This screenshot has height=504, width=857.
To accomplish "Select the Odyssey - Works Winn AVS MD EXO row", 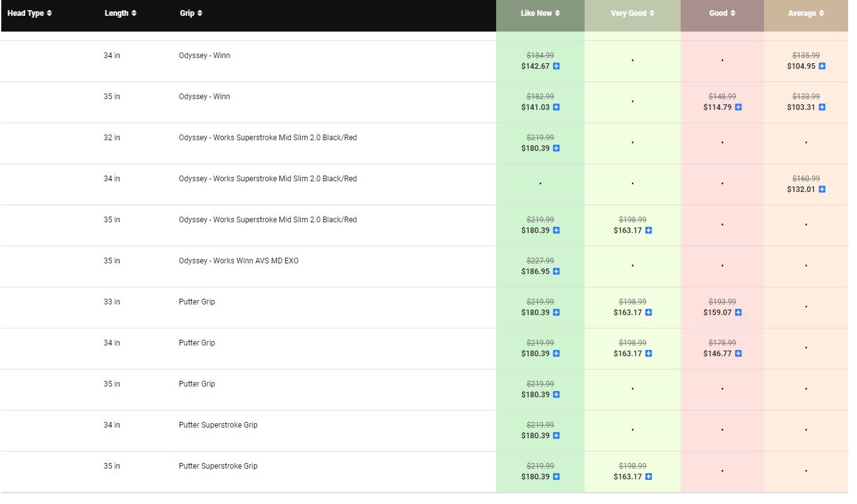I will pos(238,261).
